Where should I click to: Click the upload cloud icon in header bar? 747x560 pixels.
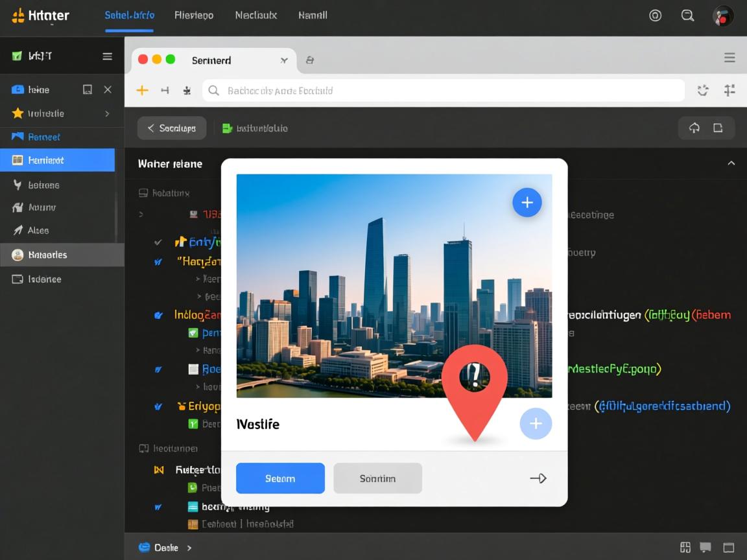point(694,128)
